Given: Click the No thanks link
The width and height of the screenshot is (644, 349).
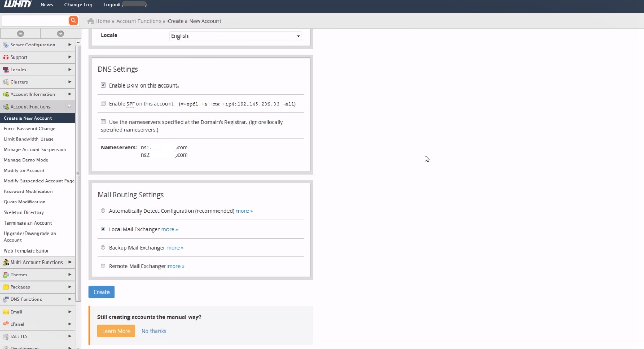Looking at the screenshot, I should click(x=154, y=331).
